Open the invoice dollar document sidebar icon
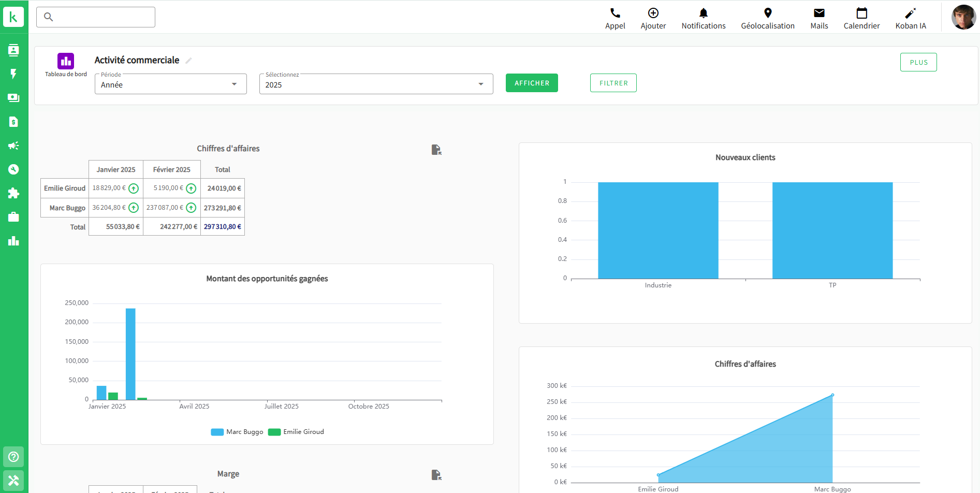Viewport: 980px width, 493px height. 13,122
